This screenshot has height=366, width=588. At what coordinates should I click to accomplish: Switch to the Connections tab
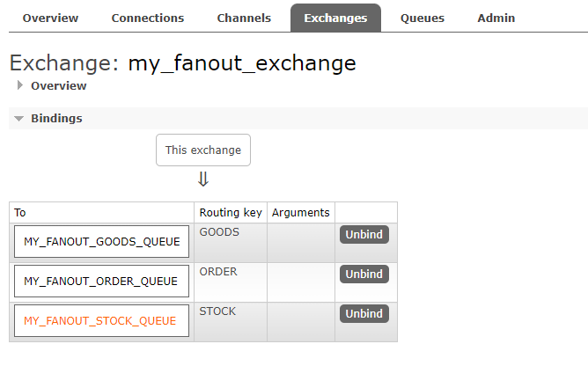[x=148, y=18]
